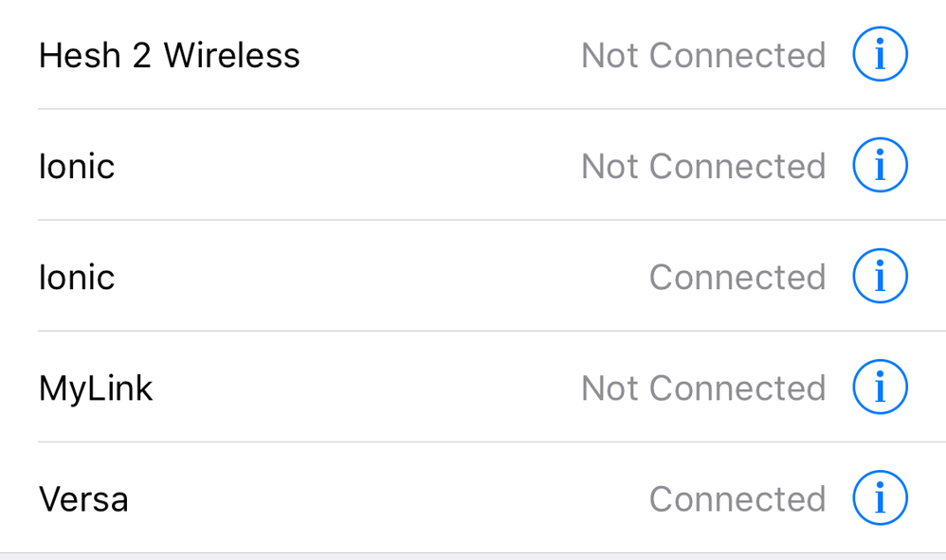Image resolution: width=946 pixels, height=560 pixels.
Task: Select the Hesh 2 Wireless device name
Action: click(x=169, y=55)
